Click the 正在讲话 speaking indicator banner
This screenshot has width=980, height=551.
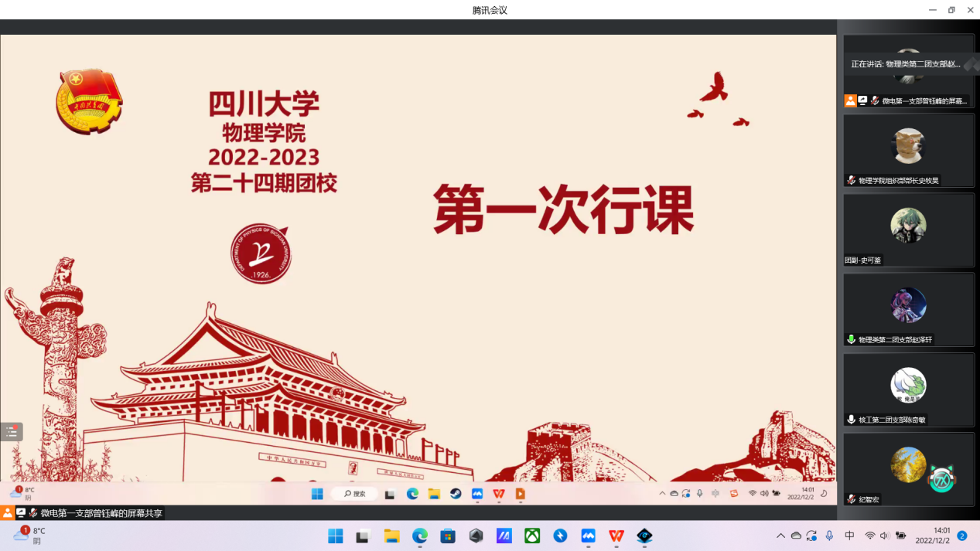906,64
